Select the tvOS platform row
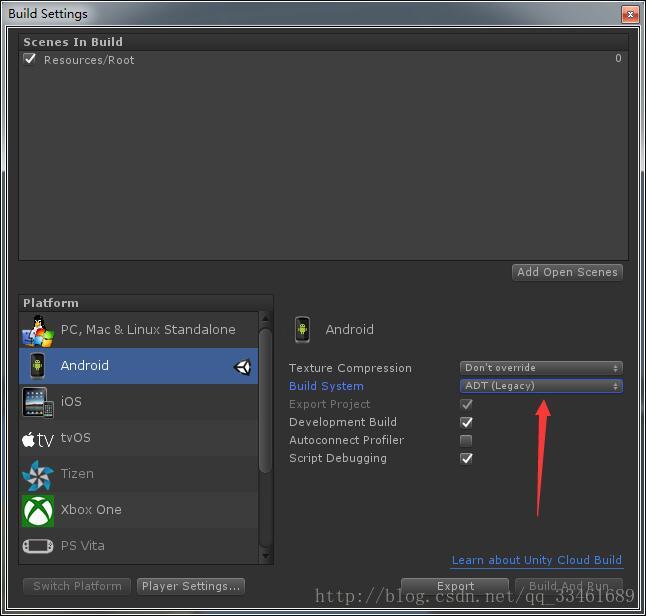 139,438
